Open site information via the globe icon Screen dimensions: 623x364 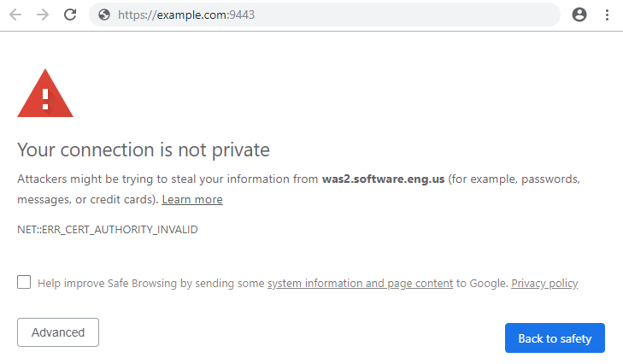point(104,15)
